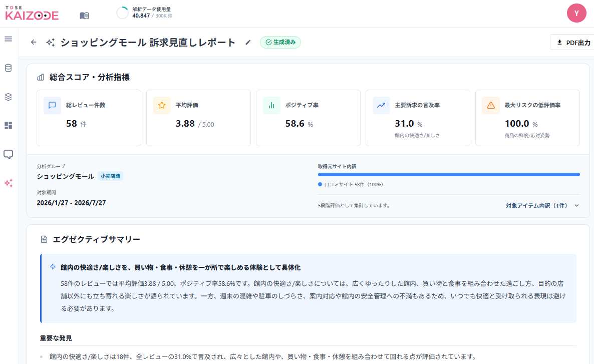
Task: Click the 総レビュー件数 comment icon
Action: click(x=52, y=105)
